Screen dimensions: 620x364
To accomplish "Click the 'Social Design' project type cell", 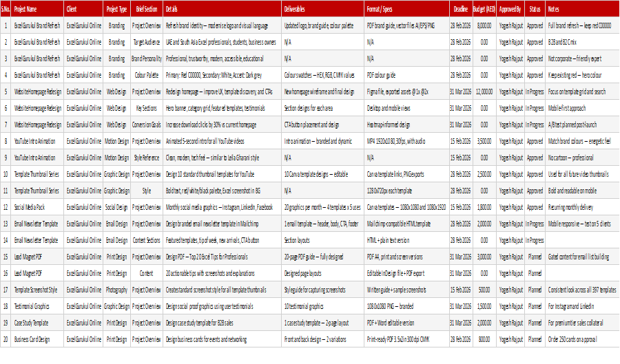I will pos(116,207).
